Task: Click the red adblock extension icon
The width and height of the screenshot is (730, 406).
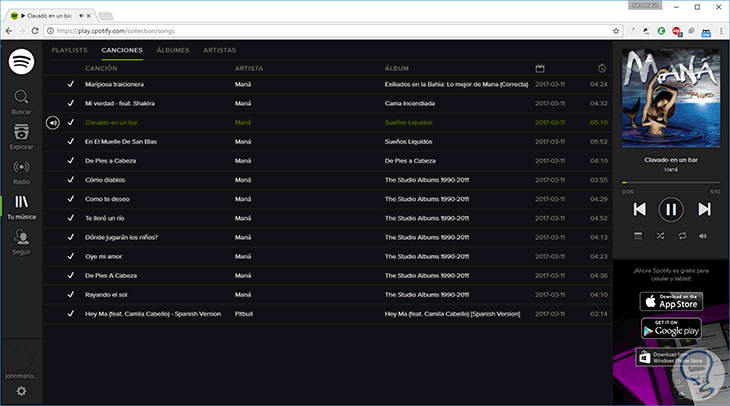Action: [x=676, y=31]
